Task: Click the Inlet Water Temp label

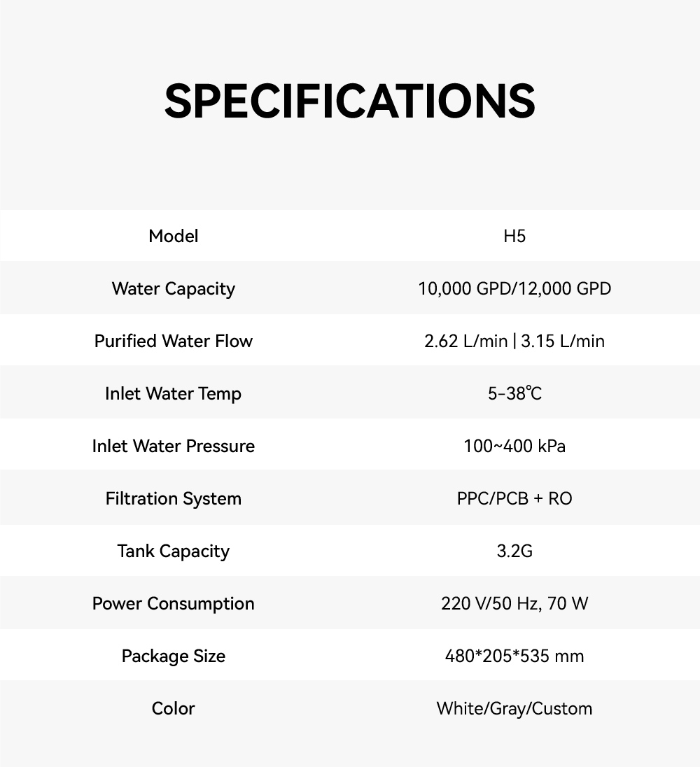Action: click(174, 393)
